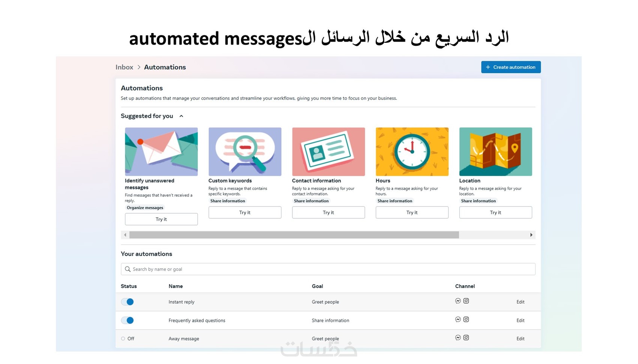The image size is (638, 364).
Task: Click Messenger icon for Frequently asked questions
Action: [x=458, y=319]
